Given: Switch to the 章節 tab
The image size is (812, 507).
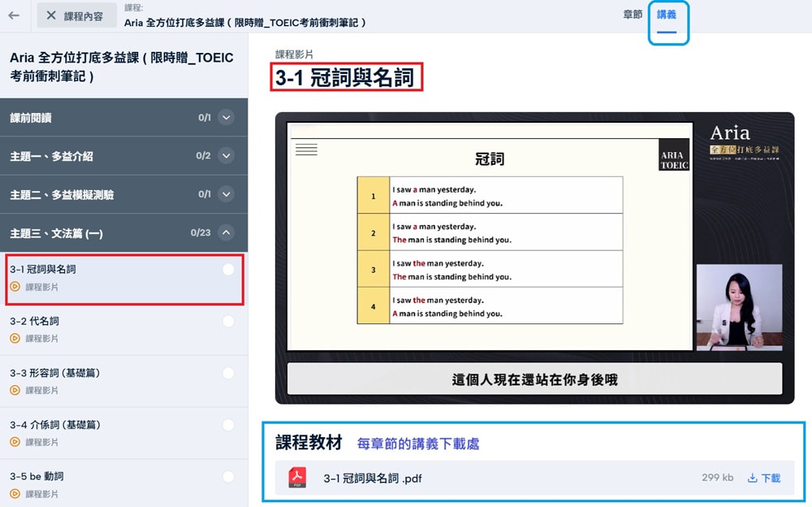Looking at the screenshot, I should [633, 15].
